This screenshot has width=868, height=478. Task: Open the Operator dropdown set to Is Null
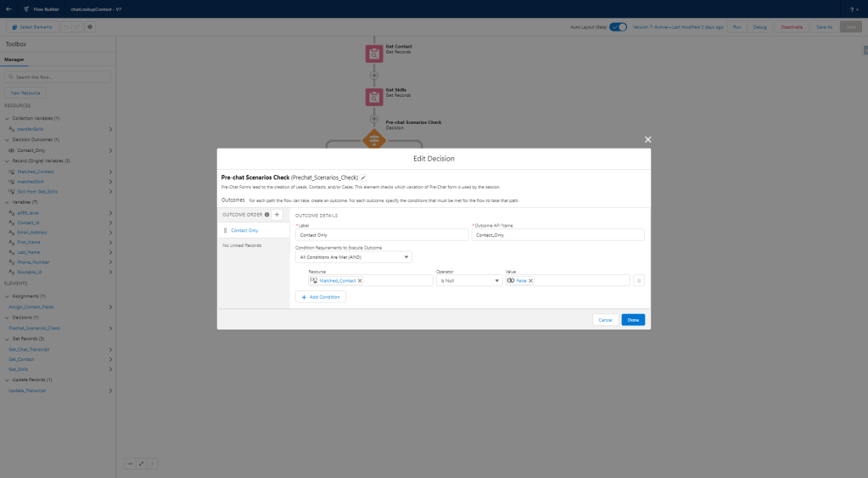[x=469, y=280]
